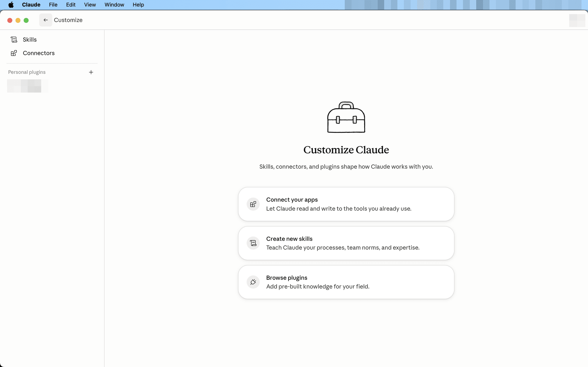
Task: Click the Customize title in header
Action: [x=68, y=20]
